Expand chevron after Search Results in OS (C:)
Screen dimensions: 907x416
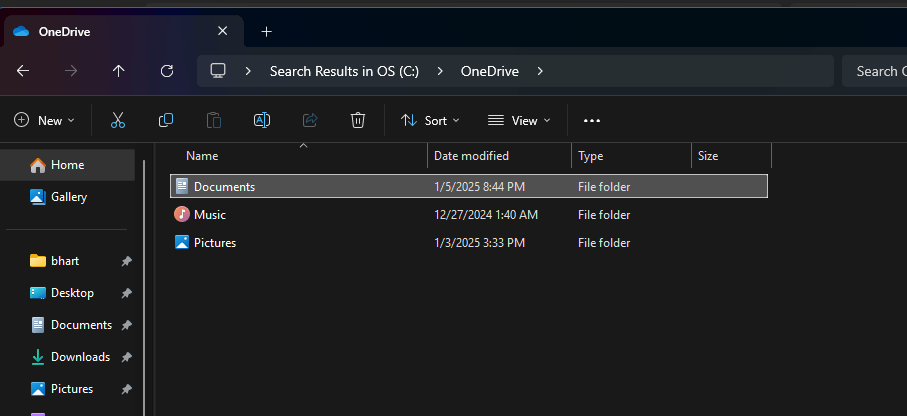coord(440,71)
